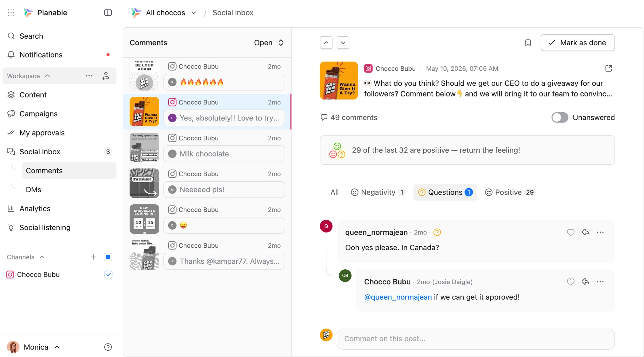Toggle the select-all channels checkbox
The width and height of the screenshot is (644, 357).
tap(108, 257)
